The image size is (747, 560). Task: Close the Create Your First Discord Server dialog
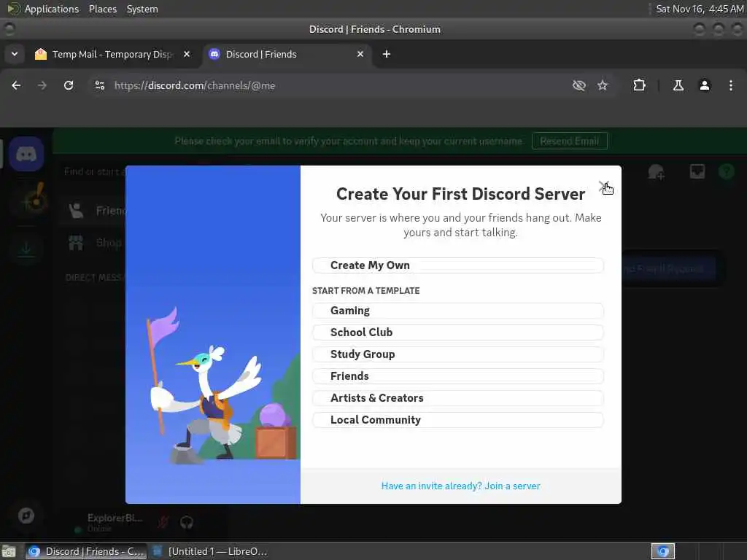tap(604, 186)
